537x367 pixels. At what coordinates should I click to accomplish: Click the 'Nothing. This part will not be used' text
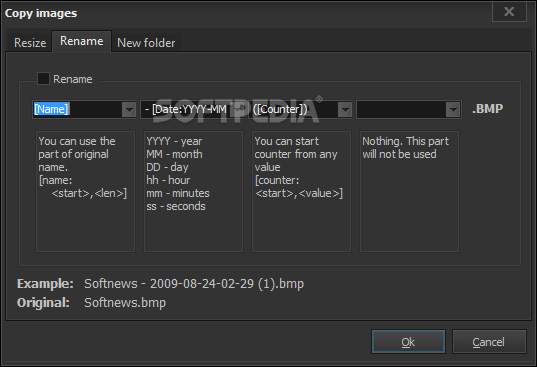point(405,148)
